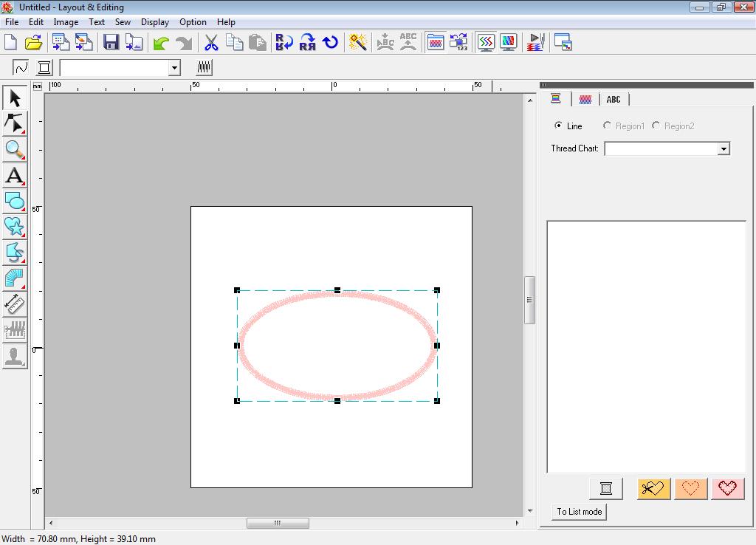Viewport: 756px width, 545px height.
Task: Click the horizontal scrollbar thumb
Action: click(x=278, y=523)
